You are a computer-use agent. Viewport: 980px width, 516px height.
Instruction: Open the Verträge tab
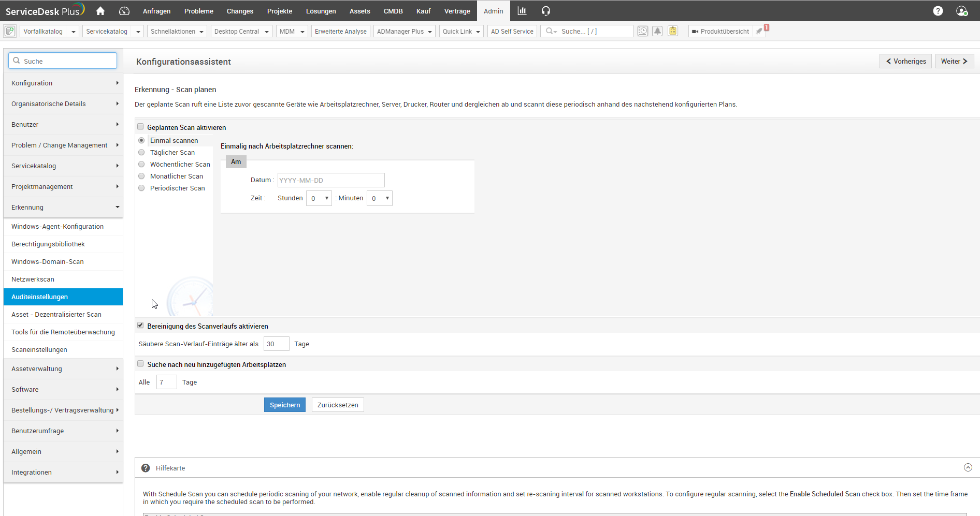click(x=457, y=11)
